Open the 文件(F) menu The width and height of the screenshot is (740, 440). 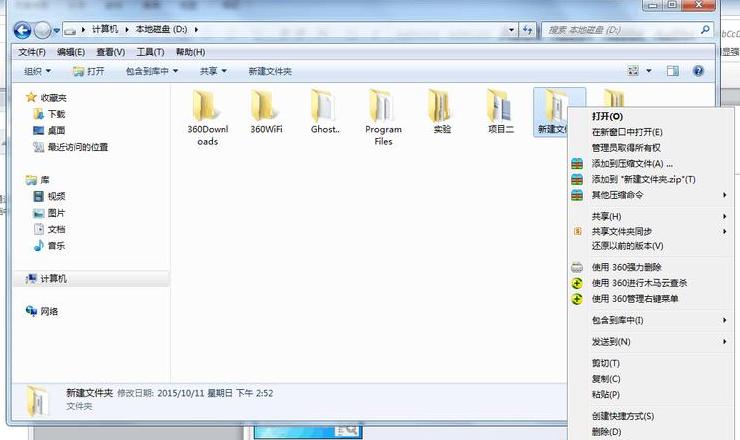click(x=32, y=52)
